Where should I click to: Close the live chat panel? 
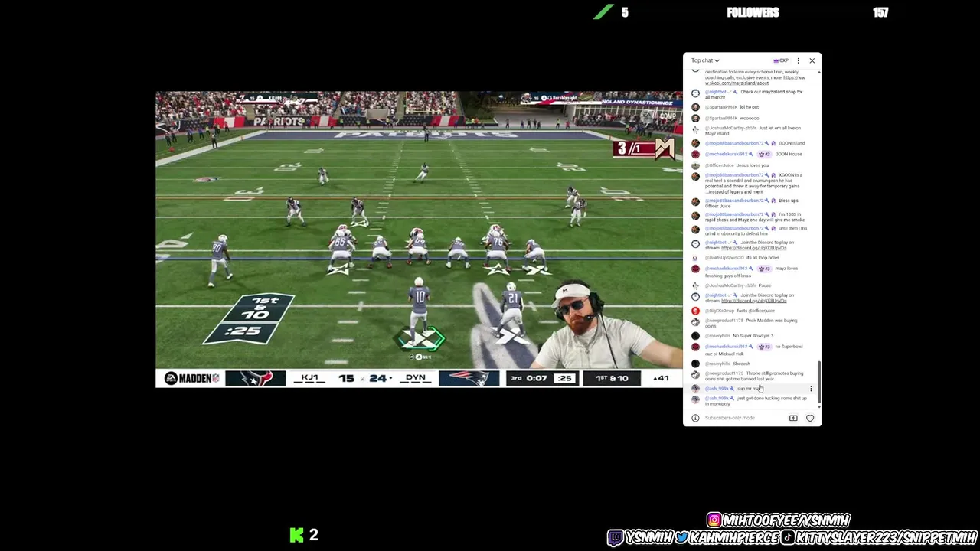click(x=812, y=60)
